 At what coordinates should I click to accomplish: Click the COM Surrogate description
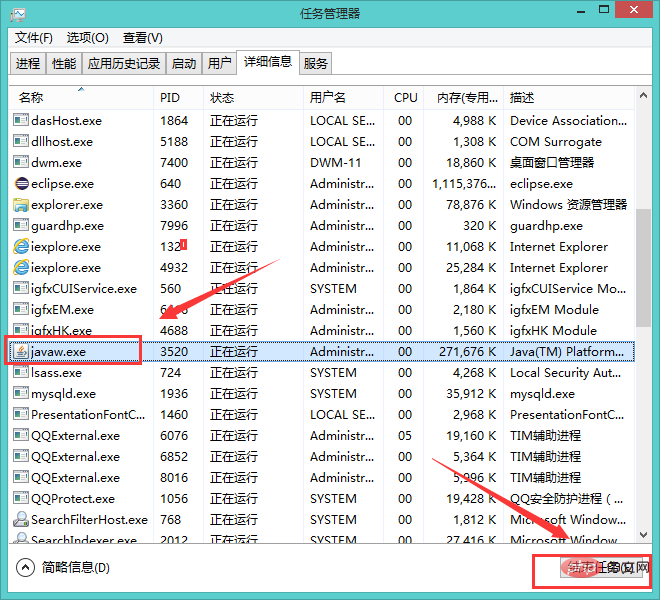pos(556,142)
